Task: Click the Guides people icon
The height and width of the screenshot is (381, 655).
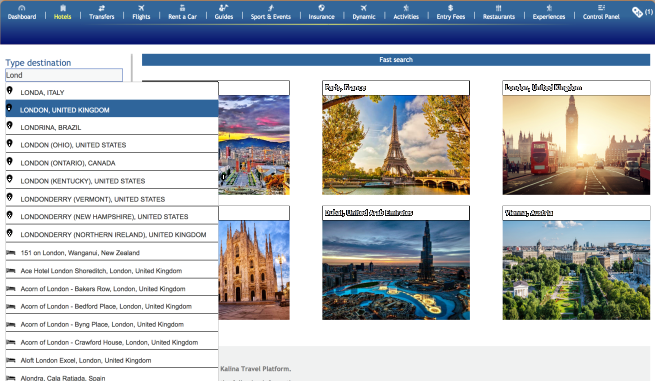Action: point(223,8)
